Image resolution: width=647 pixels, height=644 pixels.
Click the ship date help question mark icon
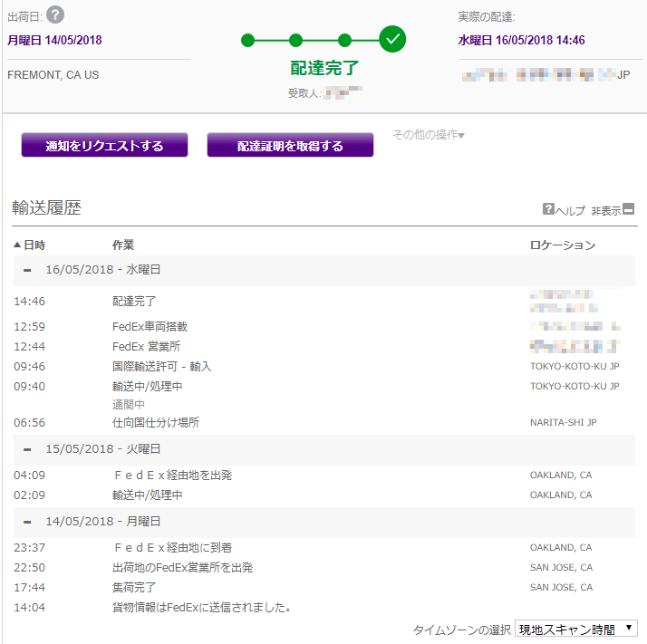[55, 15]
